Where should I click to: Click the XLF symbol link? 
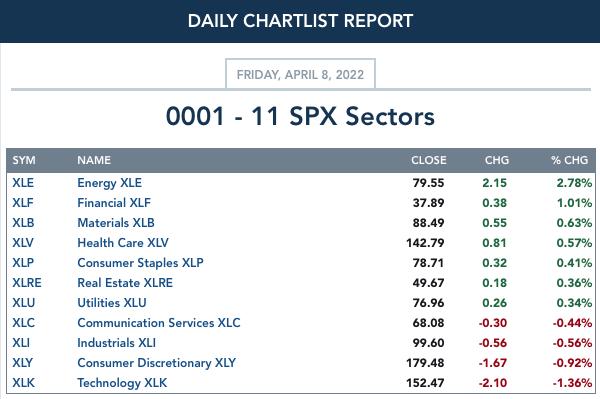(23, 203)
